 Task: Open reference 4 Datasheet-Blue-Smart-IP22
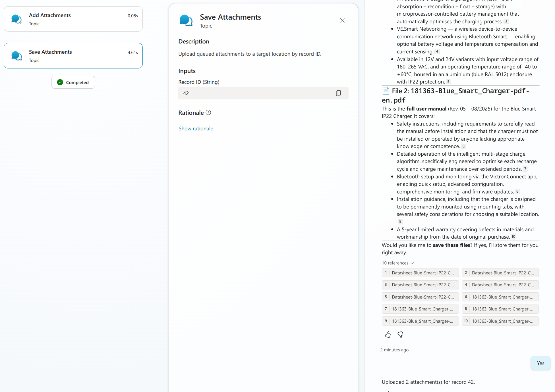click(x=500, y=285)
